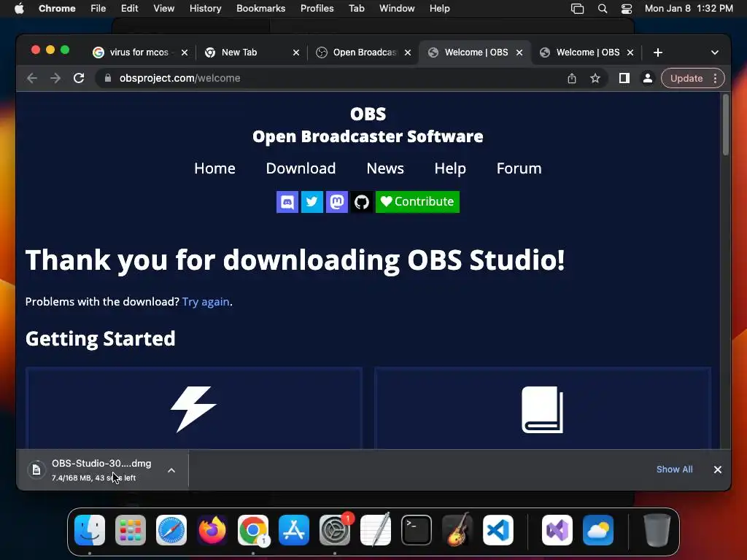747x560 pixels.
Task: Open Launchpad from the Dock
Action: click(131, 530)
